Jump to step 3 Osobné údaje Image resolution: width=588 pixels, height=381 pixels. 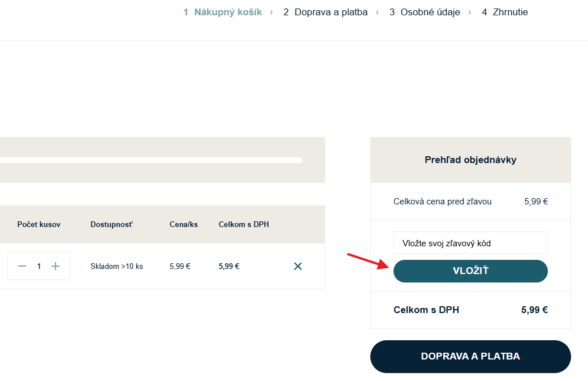click(x=425, y=12)
